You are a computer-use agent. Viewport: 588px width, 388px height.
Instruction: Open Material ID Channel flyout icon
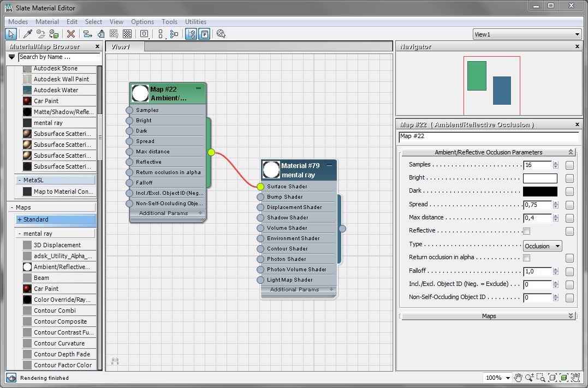point(144,34)
